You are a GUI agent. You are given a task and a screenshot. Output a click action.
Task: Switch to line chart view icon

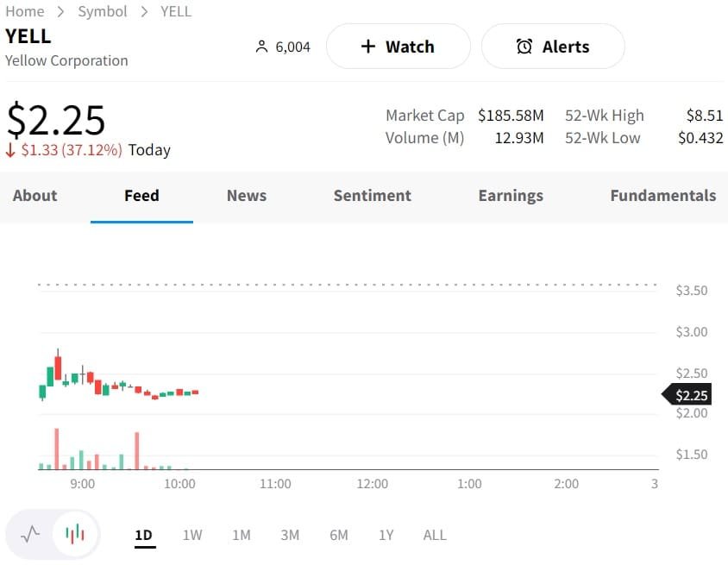(x=31, y=535)
